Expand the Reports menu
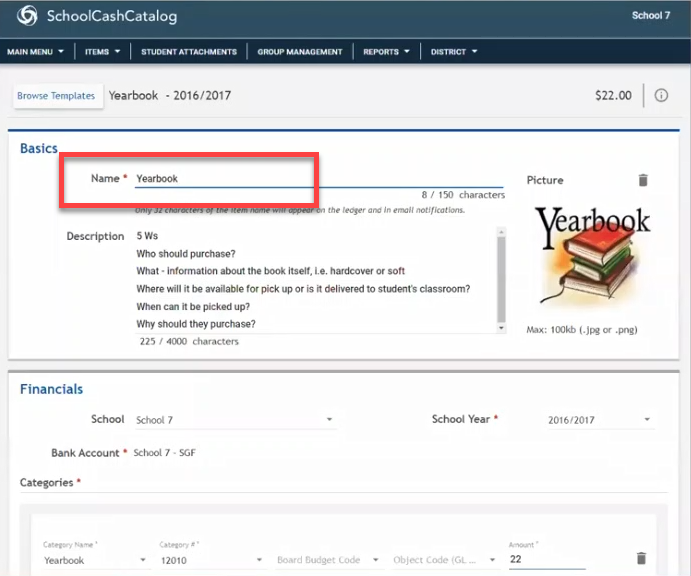 point(386,52)
